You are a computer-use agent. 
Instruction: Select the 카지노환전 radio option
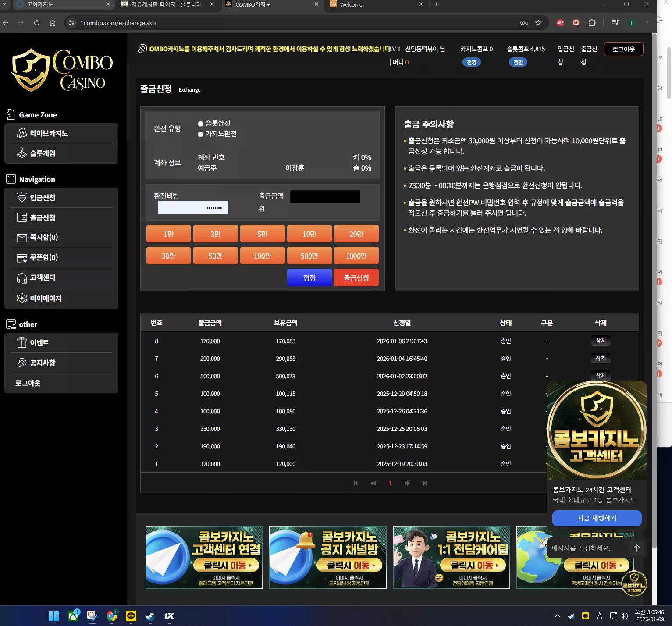[200, 134]
